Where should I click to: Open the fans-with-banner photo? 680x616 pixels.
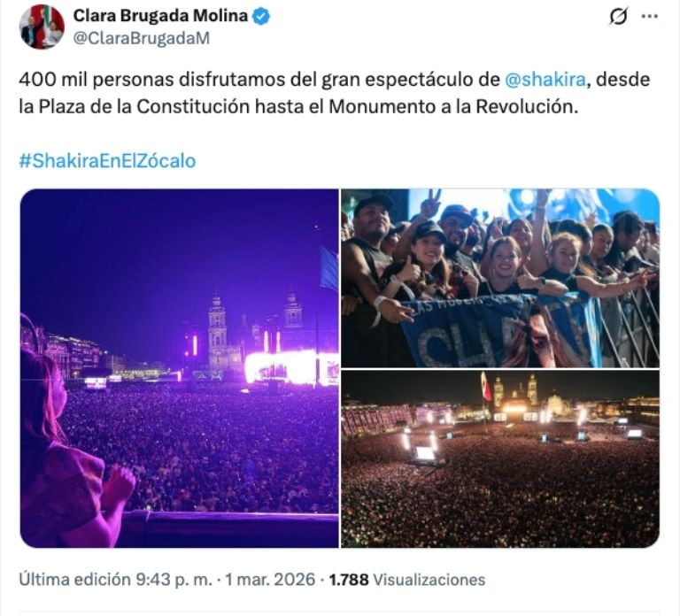tap(500, 278)
